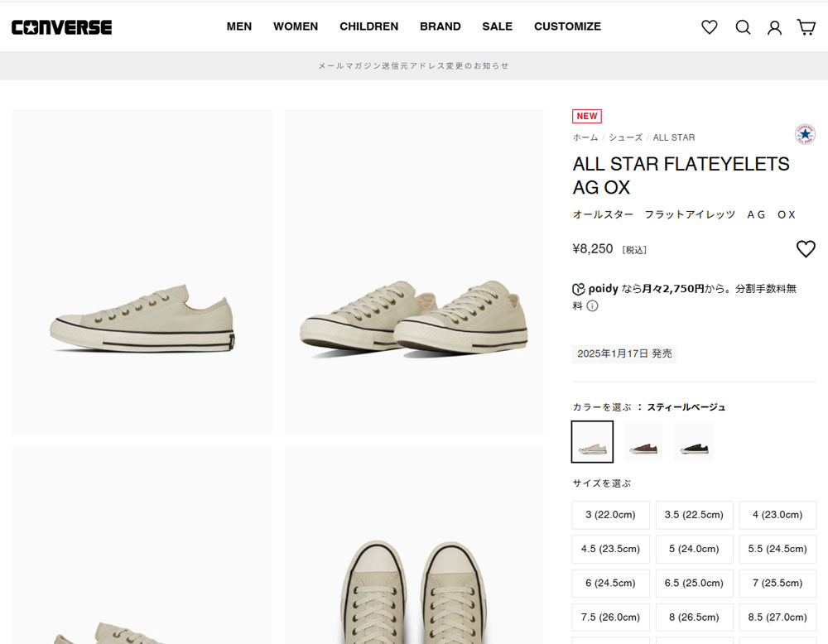Click the シューズ breadcrumb link
This screenshot has height=644, width=828.
(x=625, y=137)
